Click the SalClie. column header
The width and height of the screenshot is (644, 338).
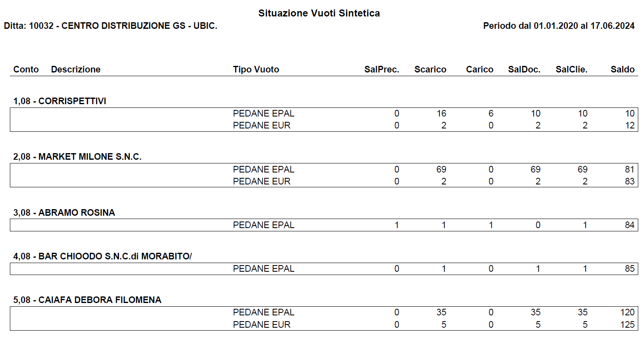tap(571, 69)
